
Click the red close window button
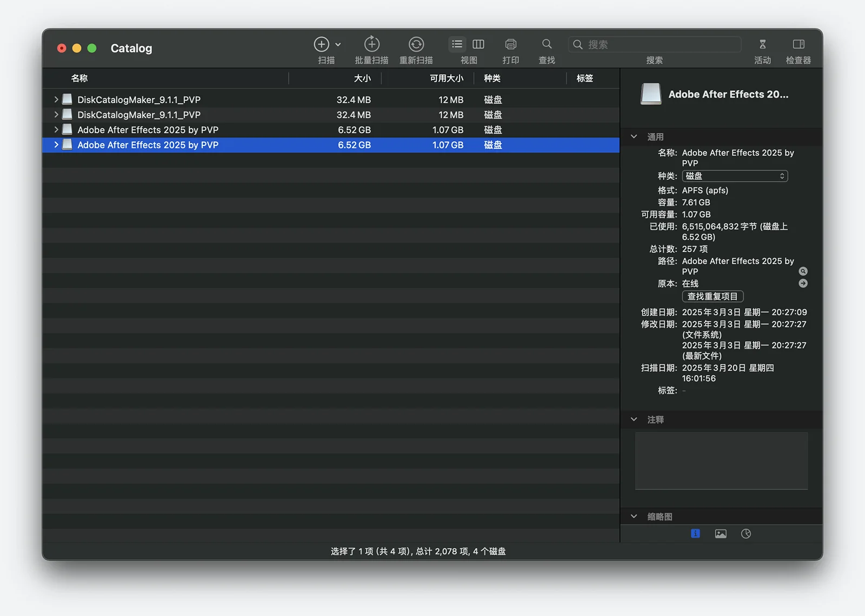[x=62, y=48]
